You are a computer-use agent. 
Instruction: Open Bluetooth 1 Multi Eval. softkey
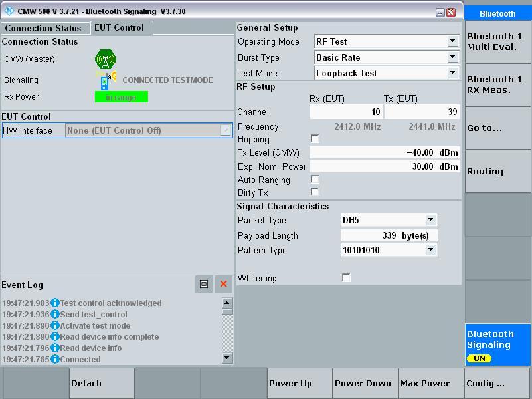click(x=497, y=41)
